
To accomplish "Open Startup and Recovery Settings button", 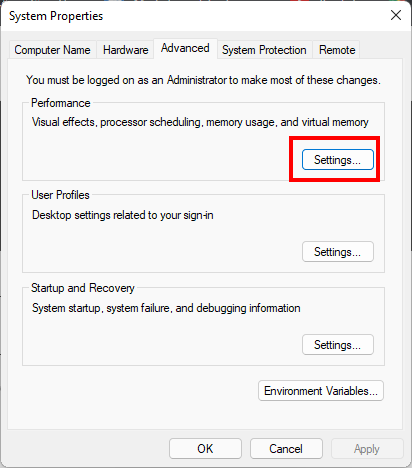I will (x=338, y=345).
